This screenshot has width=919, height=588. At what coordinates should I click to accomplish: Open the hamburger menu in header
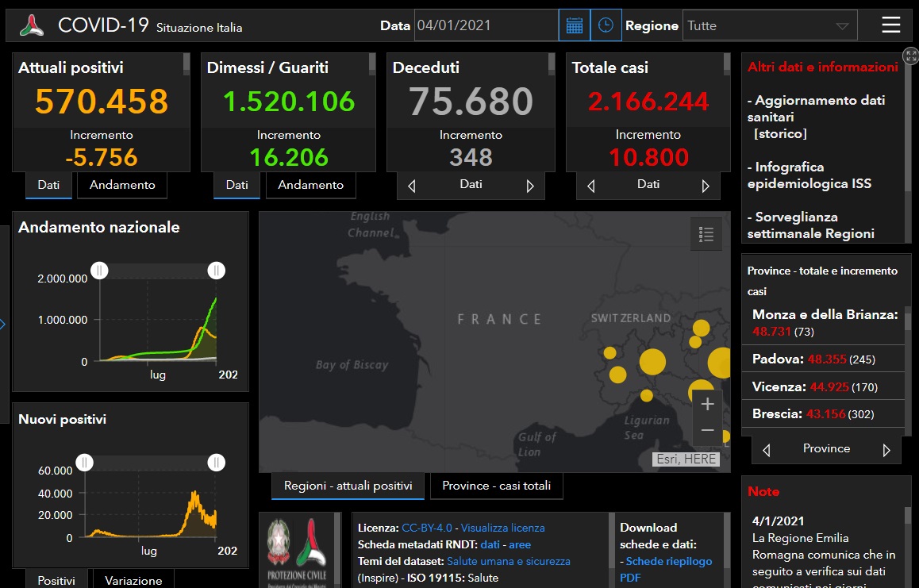(891, 25)
